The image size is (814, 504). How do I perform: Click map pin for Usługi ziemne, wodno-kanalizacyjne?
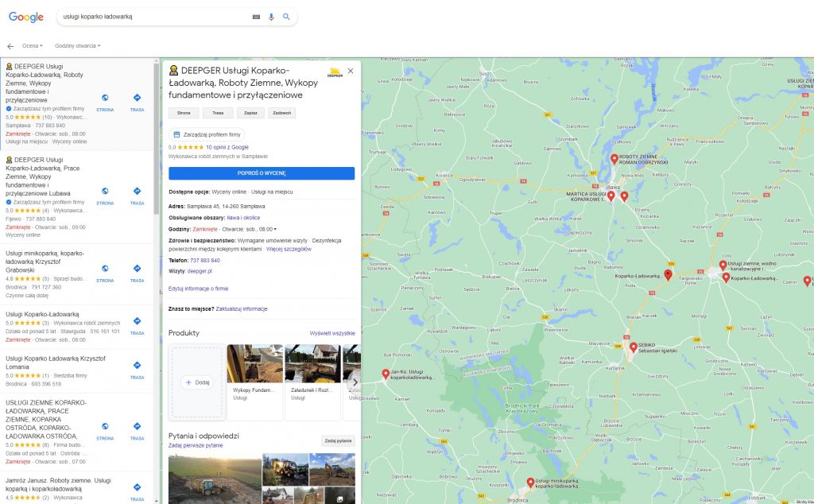[723, 266]
